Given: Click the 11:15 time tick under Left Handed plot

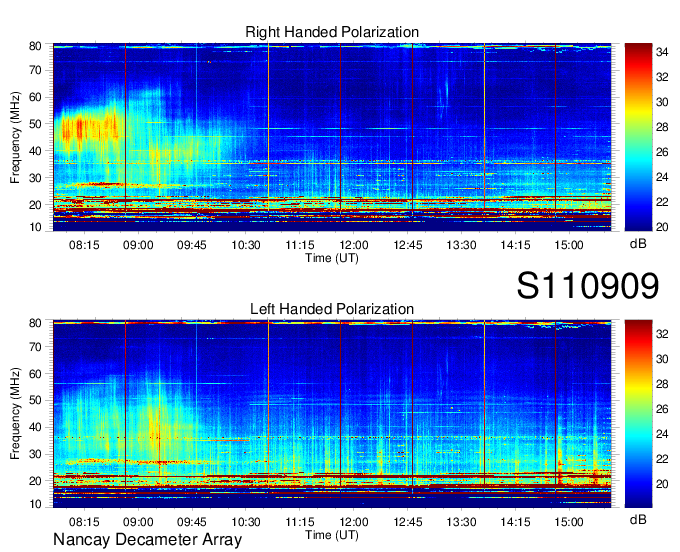Looking at the screenshot, I should coord(300,522).
